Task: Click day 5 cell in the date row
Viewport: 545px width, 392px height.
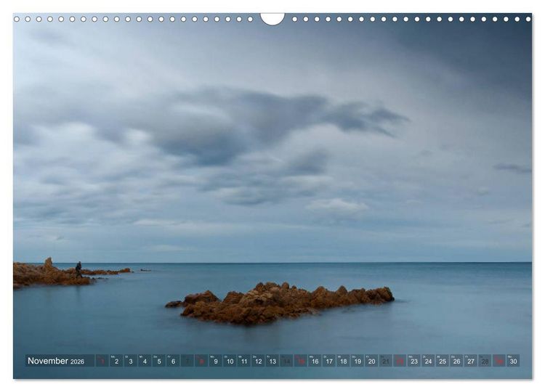Action: [x=159, y=360]
